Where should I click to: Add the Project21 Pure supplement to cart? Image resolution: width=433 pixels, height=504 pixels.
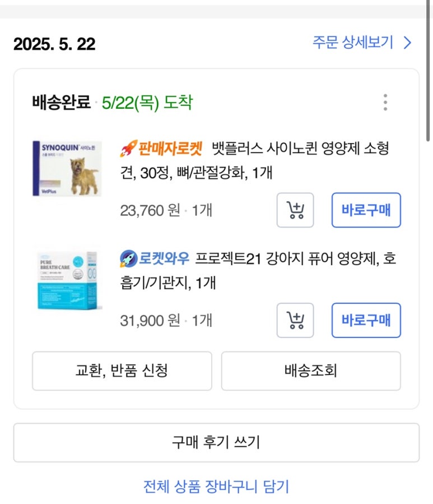pyautogui.click(x=295, y=320)
